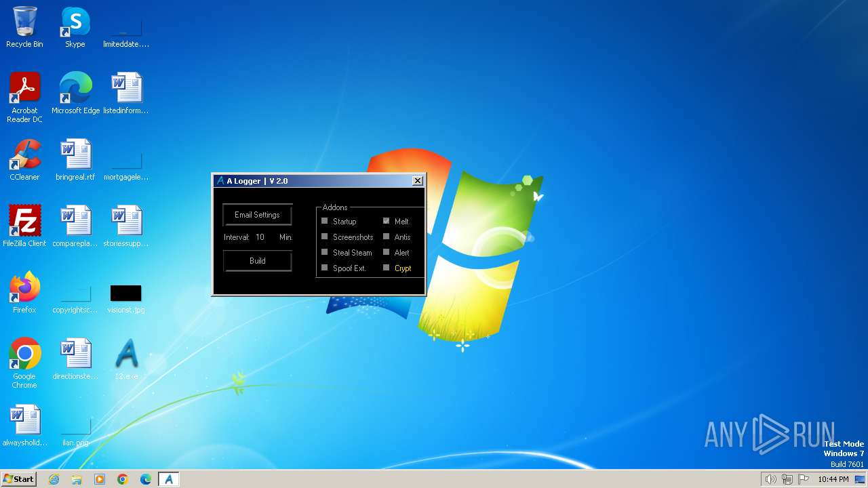Tick the Steal Steam checkbox
The width and height of the screenshot is (868, 488).
tap(324, 252)
